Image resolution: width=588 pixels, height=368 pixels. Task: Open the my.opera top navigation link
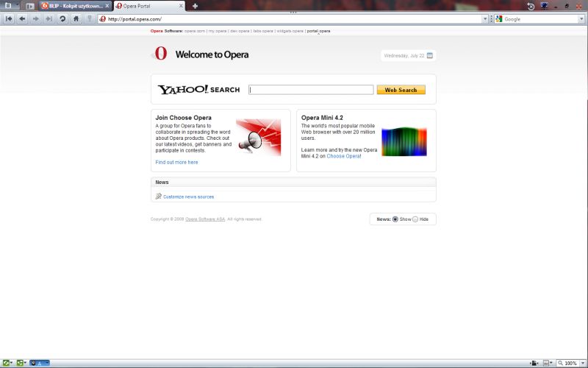pos(218,31)
